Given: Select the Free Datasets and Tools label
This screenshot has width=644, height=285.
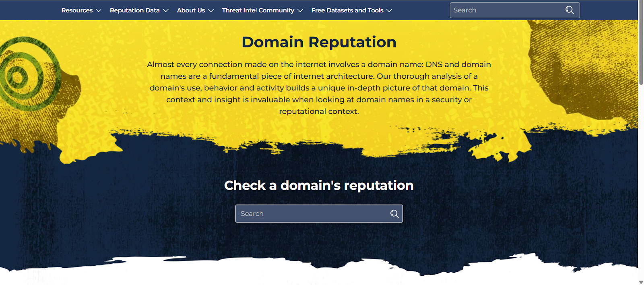Looking at the screenshot, I should coord(347,10).
